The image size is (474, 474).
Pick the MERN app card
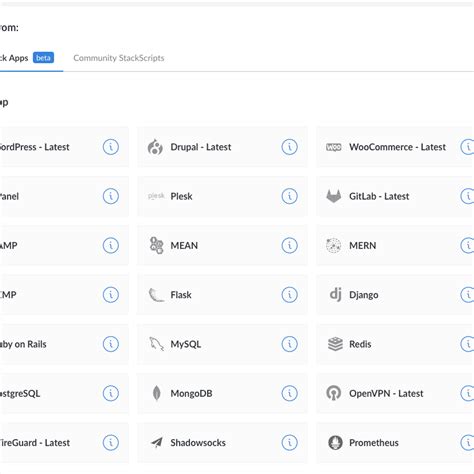click(x=395, y=246)
